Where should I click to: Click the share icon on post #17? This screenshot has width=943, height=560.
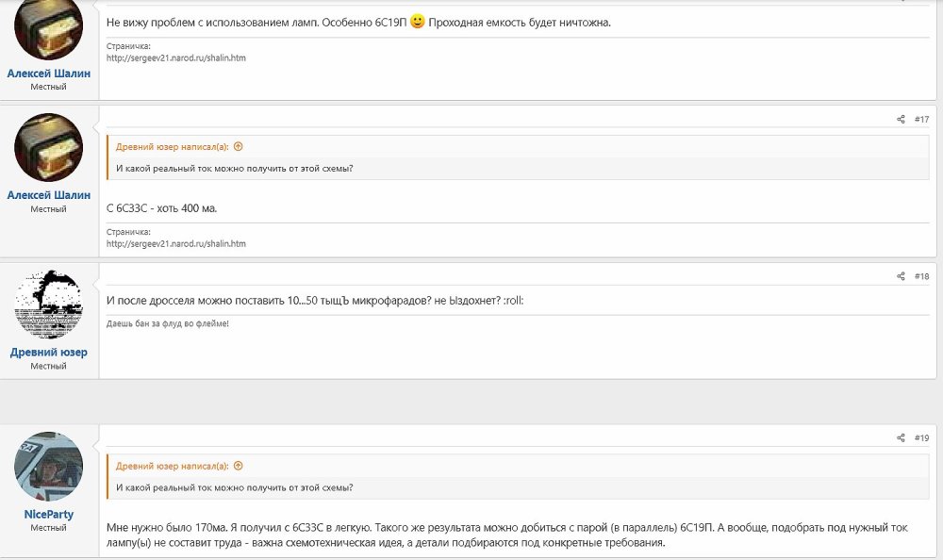pyautogui.click(x=901, y=120)
